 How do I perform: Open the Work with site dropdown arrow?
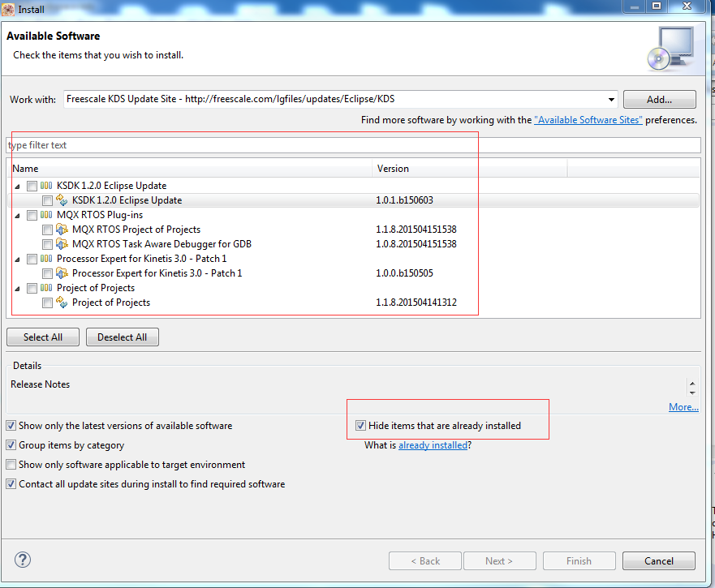coord(611,100)
